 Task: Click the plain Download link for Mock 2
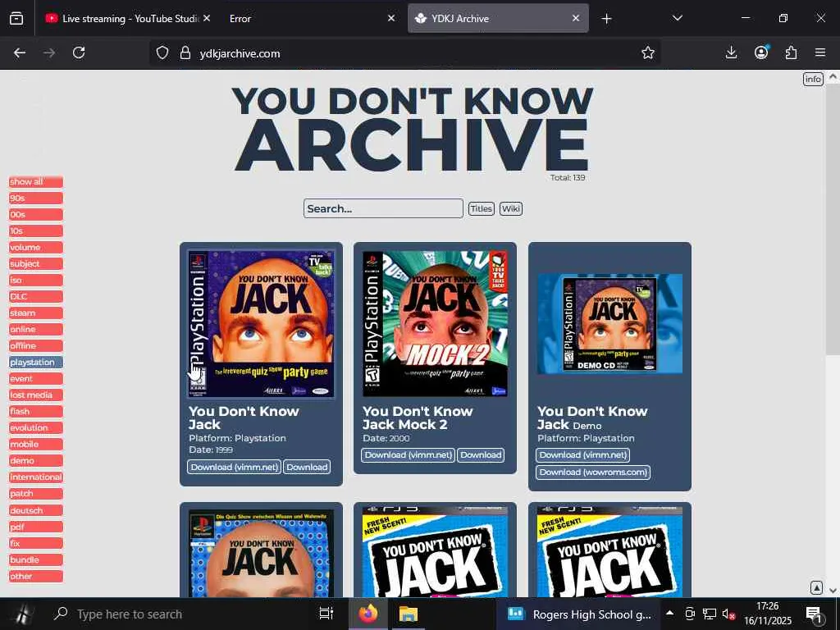[481, 454]
